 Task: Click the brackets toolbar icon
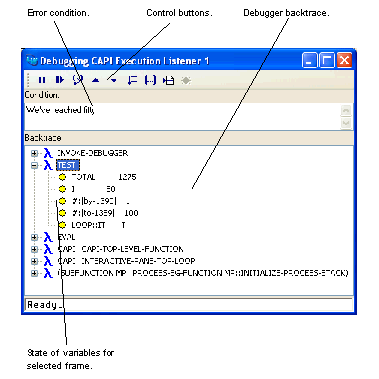click(150, 80)
